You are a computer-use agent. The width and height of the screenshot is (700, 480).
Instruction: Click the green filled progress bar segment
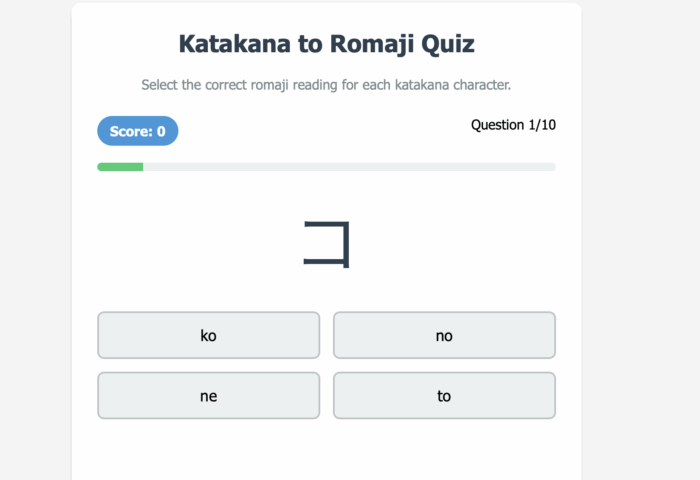click(x=120, y=167)
